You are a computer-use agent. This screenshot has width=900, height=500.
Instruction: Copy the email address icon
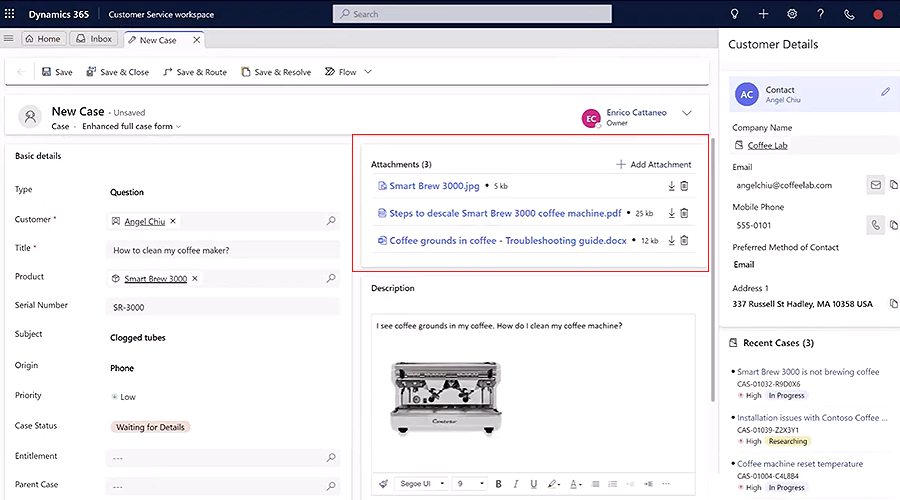tap(894, 185)
